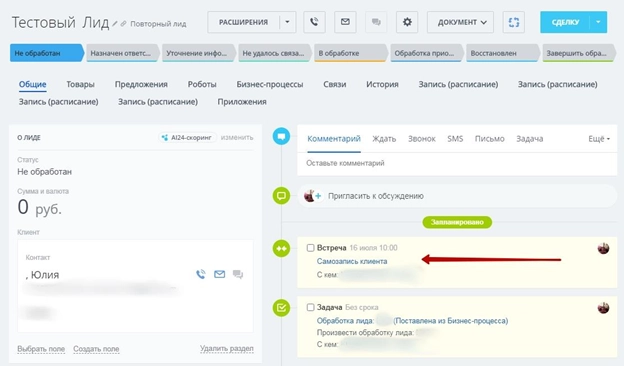Screen dimensions: 624x366
Task: Open the История tab
Action: 382,84
